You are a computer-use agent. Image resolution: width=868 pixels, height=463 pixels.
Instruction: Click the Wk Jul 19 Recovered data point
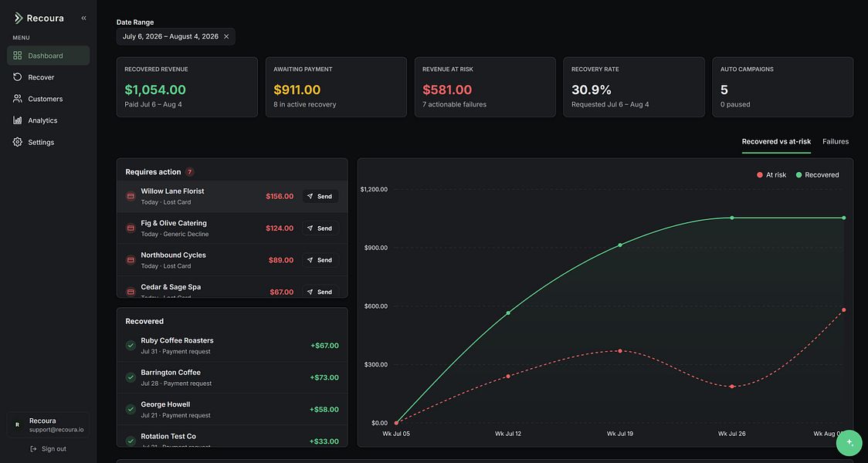pos(619,245)
